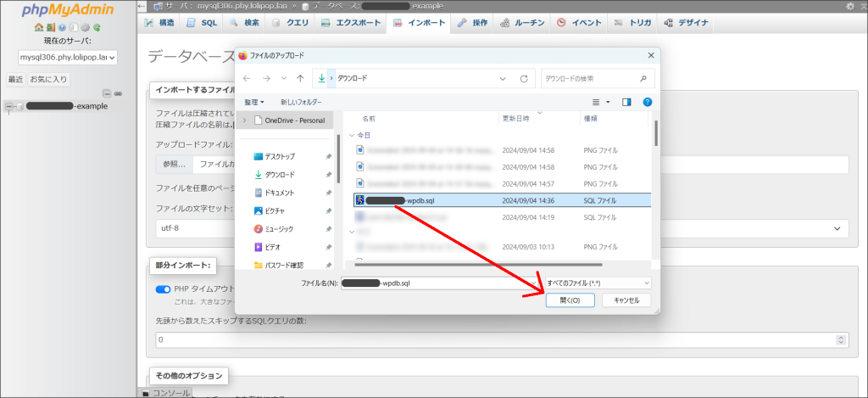The height and width of the screenshot is (398, 868).
Task: Click the green download arrow in address bar
Action: 321,78
